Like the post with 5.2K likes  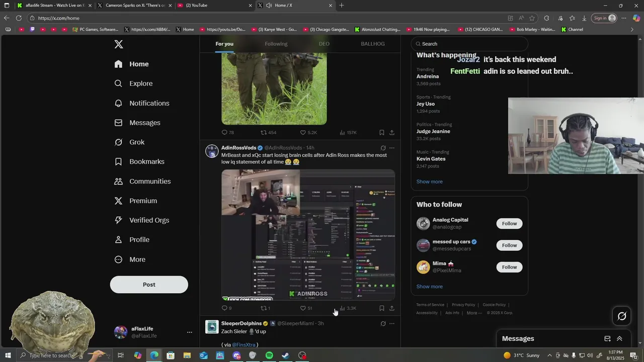click(x=308, y=133)
